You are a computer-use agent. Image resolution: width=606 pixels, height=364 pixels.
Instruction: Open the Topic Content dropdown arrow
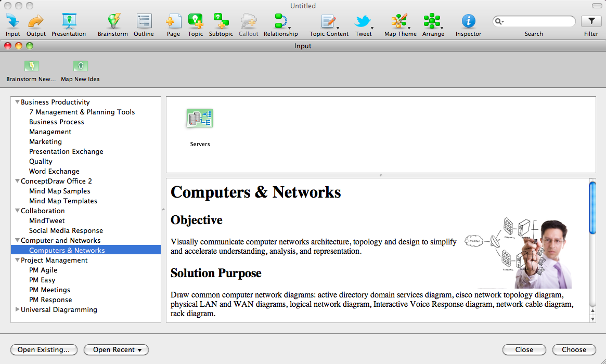(338, 28)
